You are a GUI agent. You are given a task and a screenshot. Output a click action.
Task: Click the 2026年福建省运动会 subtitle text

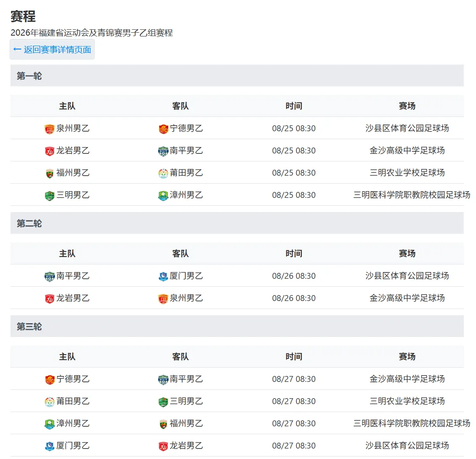(x=92, y=33)
